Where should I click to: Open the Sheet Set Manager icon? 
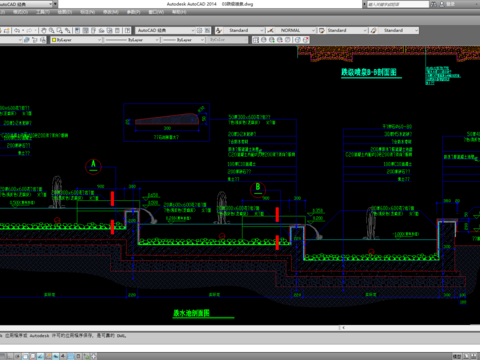coord(101,30)
